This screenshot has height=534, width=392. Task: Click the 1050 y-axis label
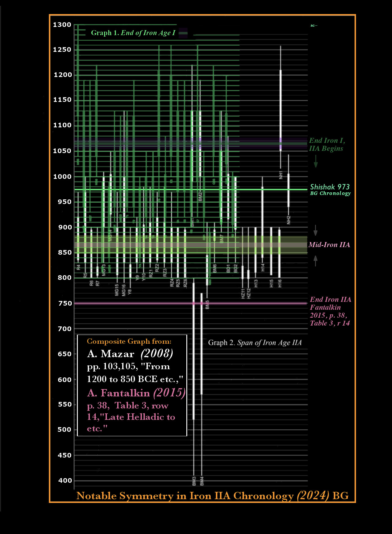62,151
